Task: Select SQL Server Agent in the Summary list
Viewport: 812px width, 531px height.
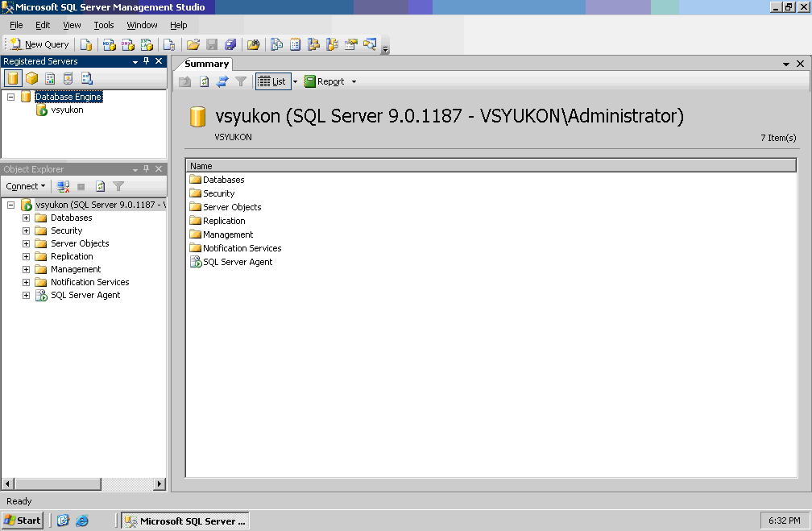Action: point(238,262)
